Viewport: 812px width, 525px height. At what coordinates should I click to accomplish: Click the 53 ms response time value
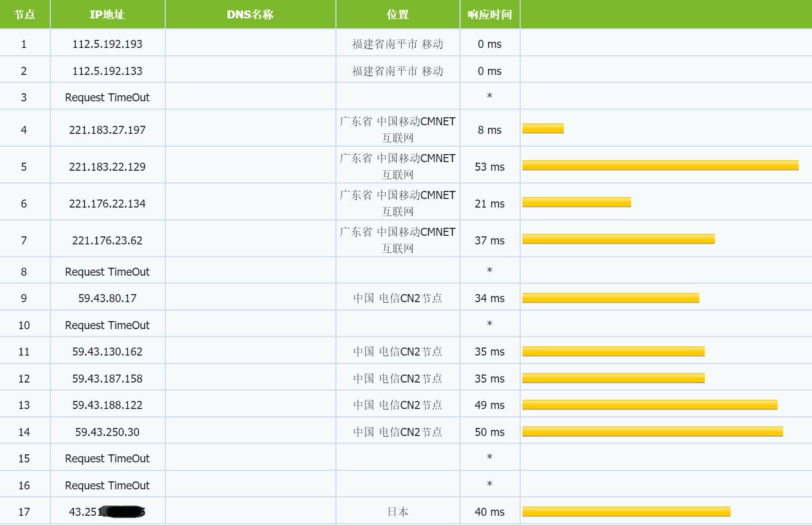click(490, 167)
